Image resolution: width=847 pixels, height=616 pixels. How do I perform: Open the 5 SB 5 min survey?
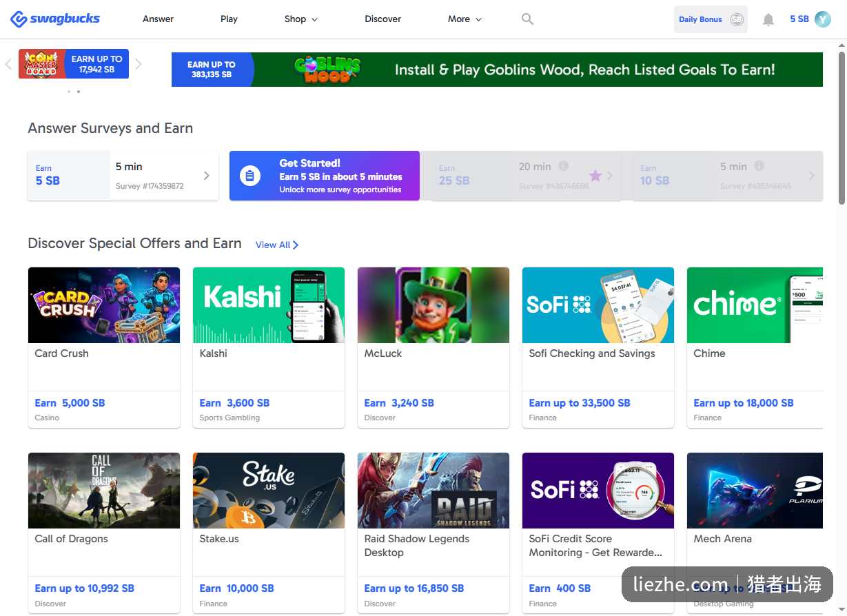point(123,176)
